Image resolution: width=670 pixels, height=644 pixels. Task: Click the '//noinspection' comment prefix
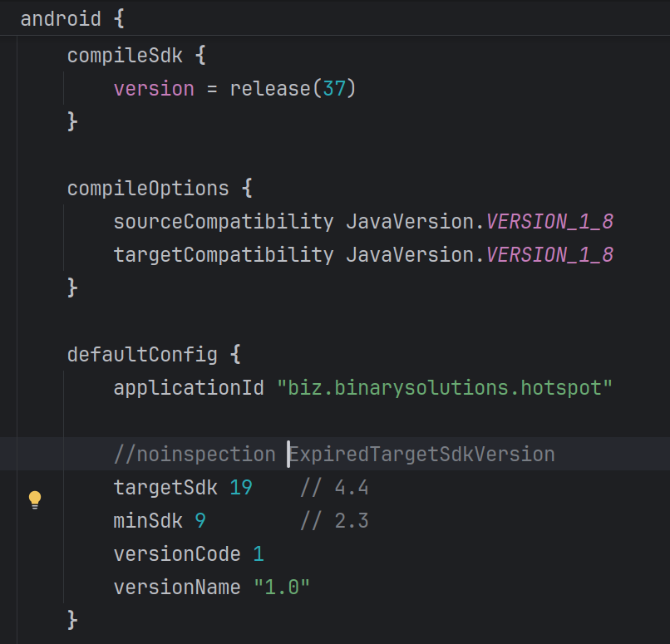195,455
